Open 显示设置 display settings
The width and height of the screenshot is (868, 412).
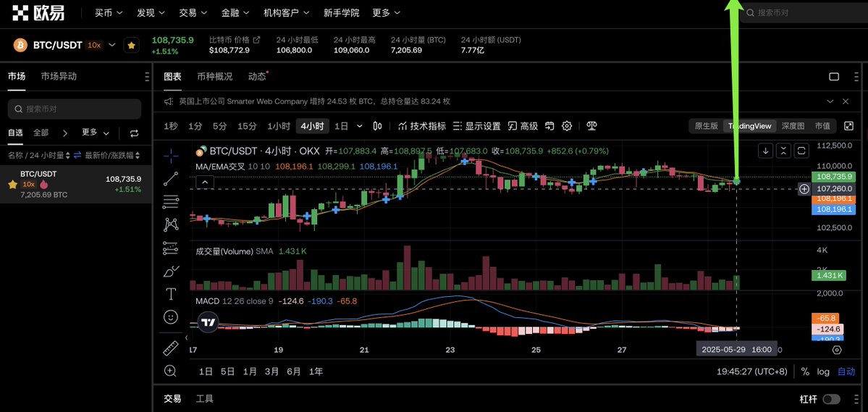(x=476, y=126)
